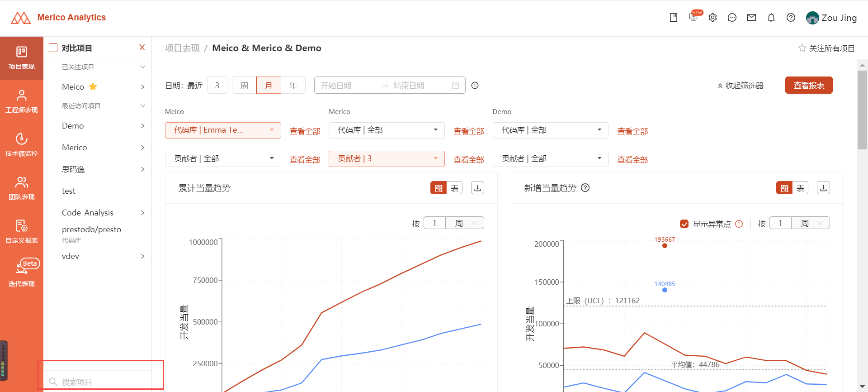The width and height of the screenshot is (868, 392).
Task: Switch 累计当量趋势 to 图 view
Action: tap(439, 188)
